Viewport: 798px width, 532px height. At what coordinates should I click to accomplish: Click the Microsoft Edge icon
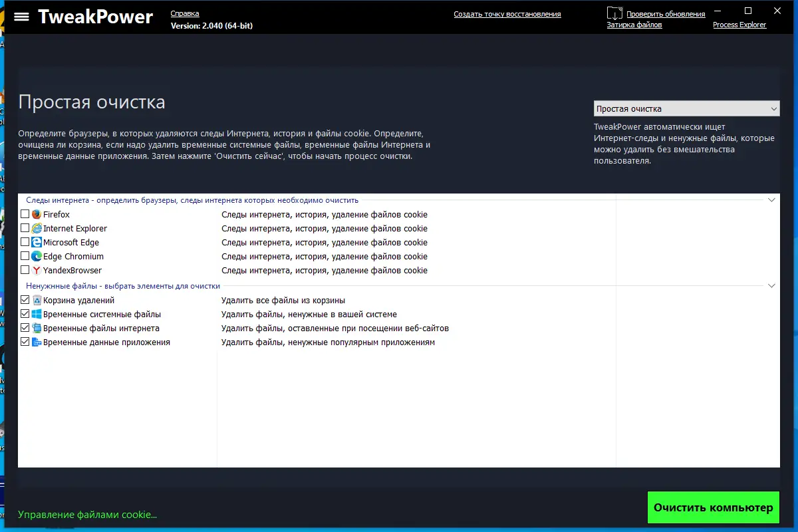(x=37, y=243)
